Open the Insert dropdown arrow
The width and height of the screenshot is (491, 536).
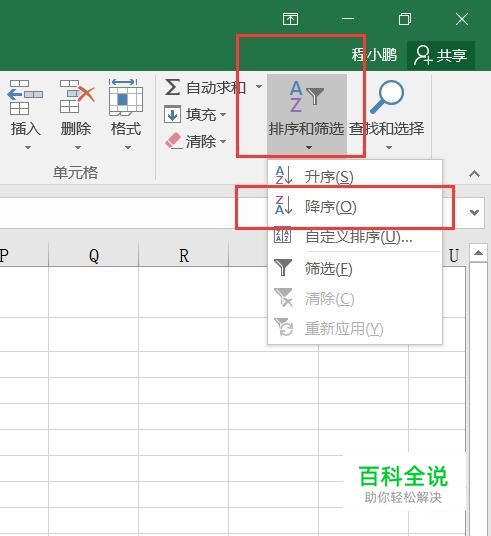pyautogui.click(x=28, y=148)
